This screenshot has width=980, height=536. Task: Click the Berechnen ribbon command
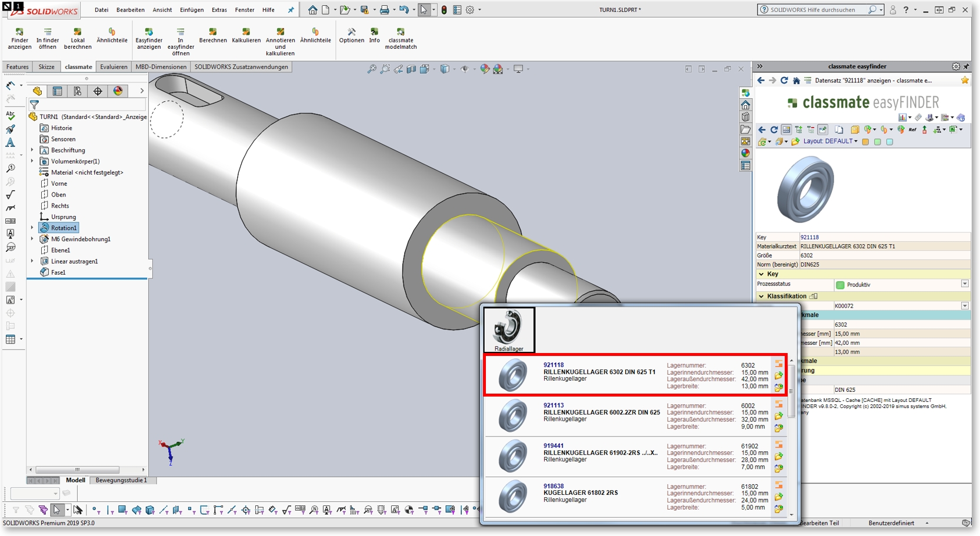[x=213, y=35]
